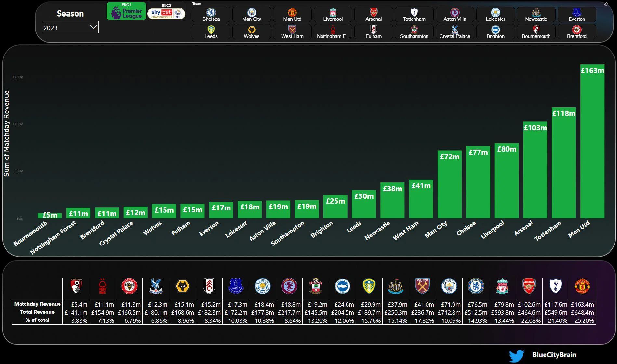Select the ENG1 Premier League filter
The image size is (617, 364).
tap(126, 11)
